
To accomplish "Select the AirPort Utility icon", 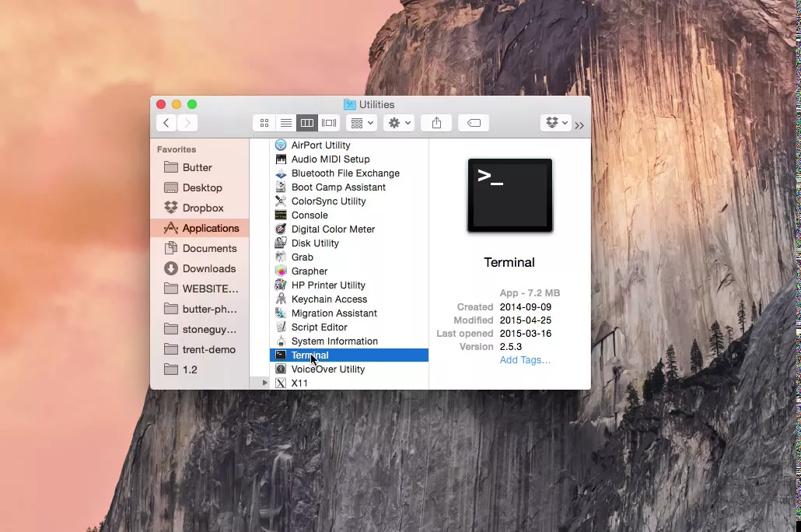I will (281, 145).
